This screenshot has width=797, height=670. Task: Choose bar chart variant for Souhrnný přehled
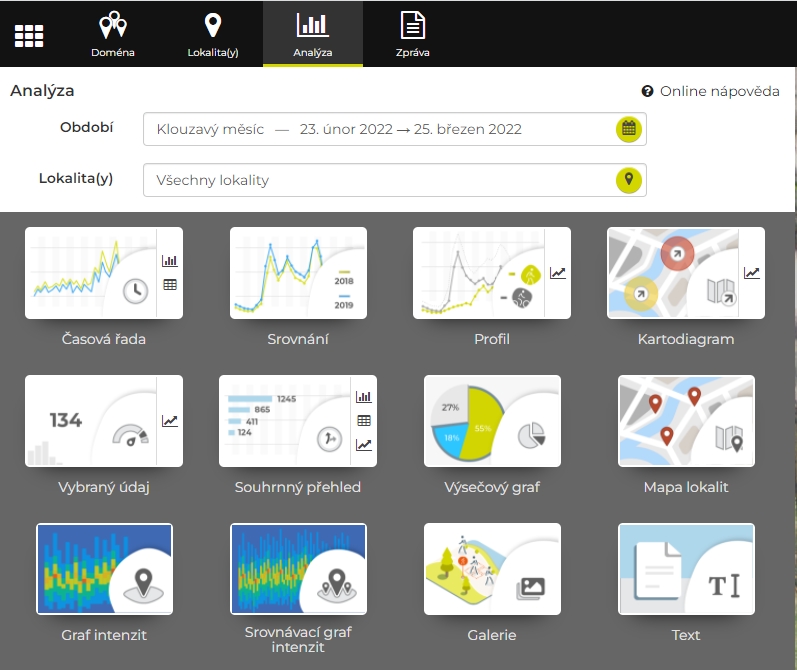[x=364, y=397]
